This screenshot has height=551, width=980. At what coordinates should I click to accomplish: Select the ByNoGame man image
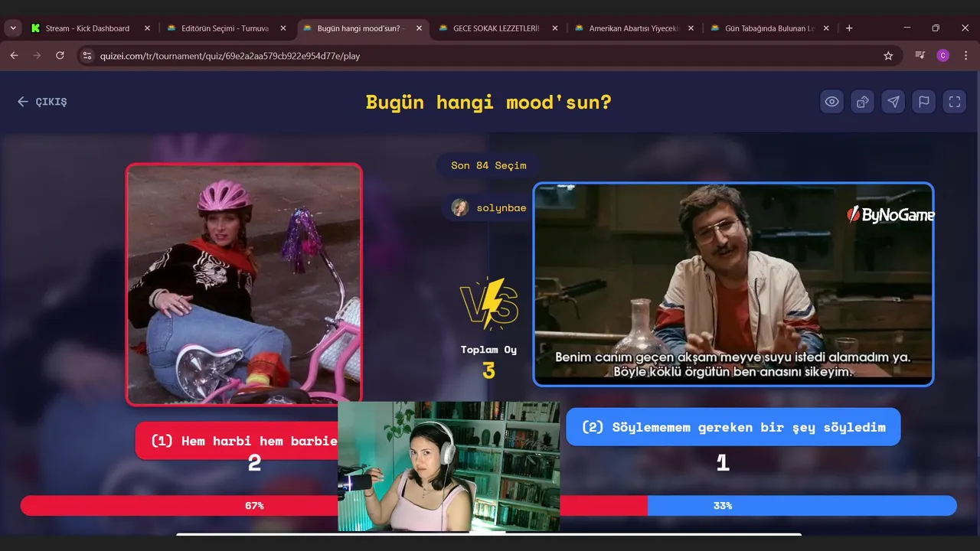(733, 284)
